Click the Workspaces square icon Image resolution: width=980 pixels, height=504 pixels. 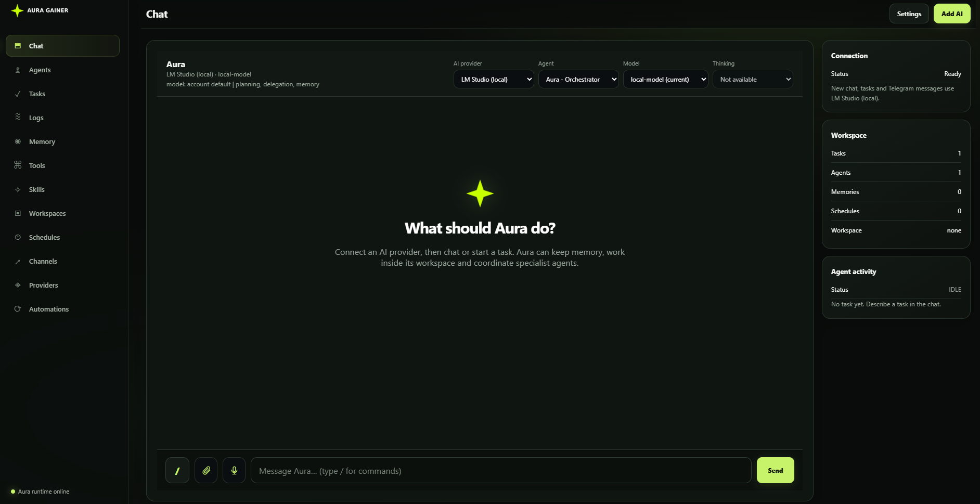[x=18, y=213]
